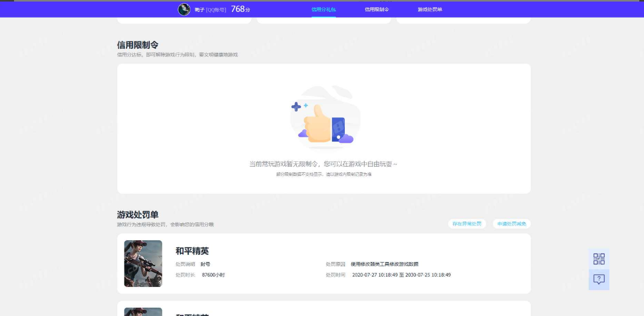Click the 和平精英 title in the first punishment card
The height and width of the screenshot is (316, 644).
pos(192,251)
